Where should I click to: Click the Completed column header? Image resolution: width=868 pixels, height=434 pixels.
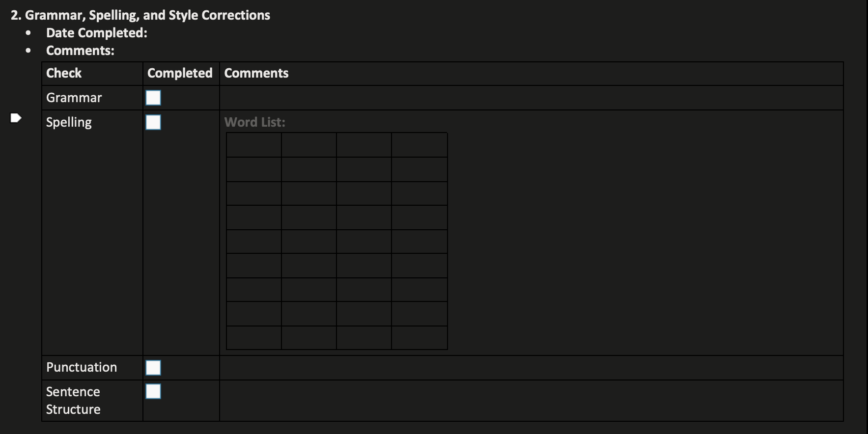point(181,74)
